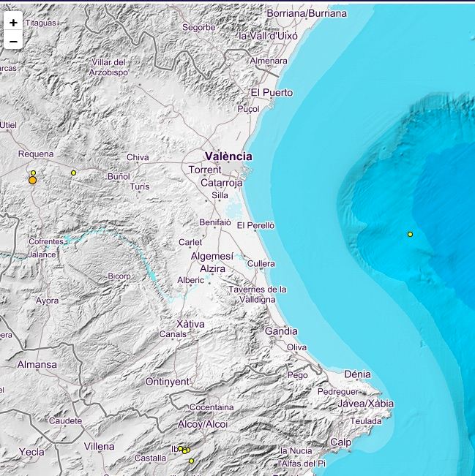Image resolution: width=475 pixels, height=476 pixels.
Task: Click the Ontinyent town label
Action: [168, 382]
